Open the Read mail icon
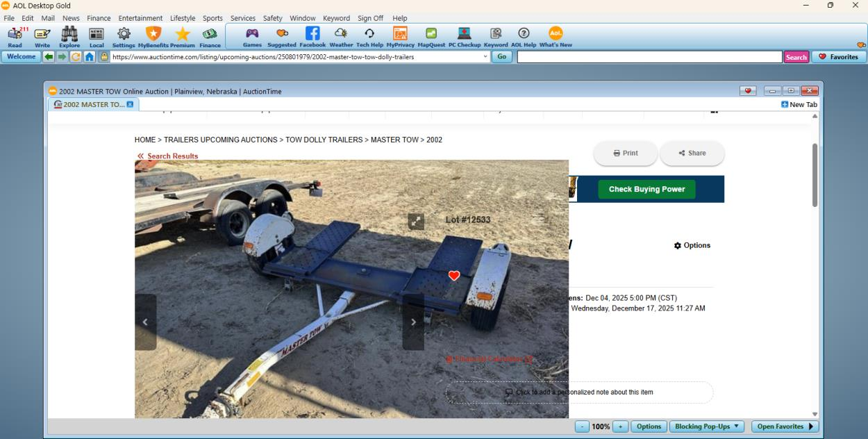Screen dimensions: 868x439 15,36
